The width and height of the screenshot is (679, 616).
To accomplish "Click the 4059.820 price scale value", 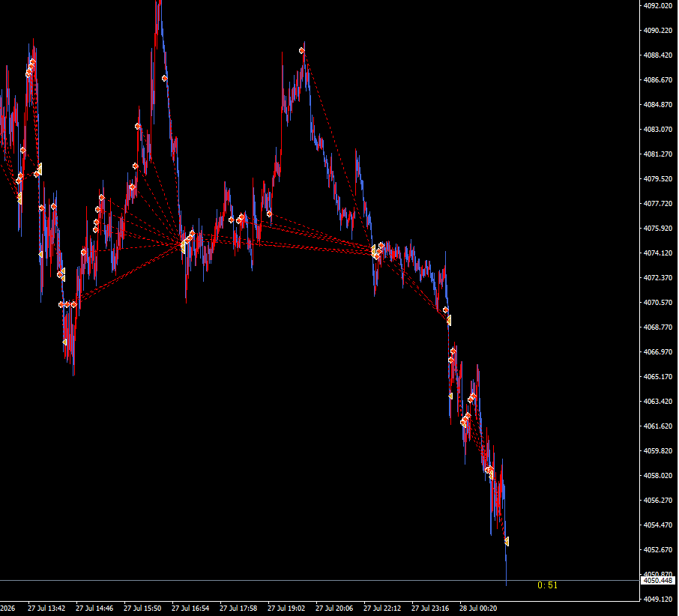I will pyautogui.click(x=658, y=450).
